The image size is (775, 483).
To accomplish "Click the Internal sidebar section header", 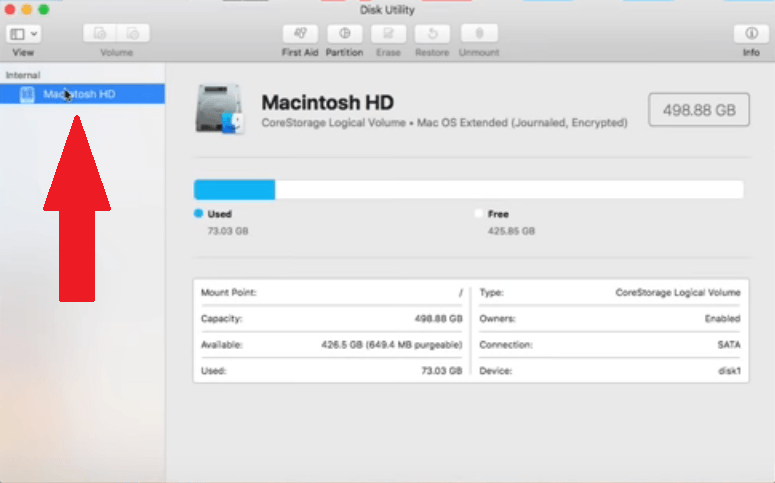I will [23, 75].
